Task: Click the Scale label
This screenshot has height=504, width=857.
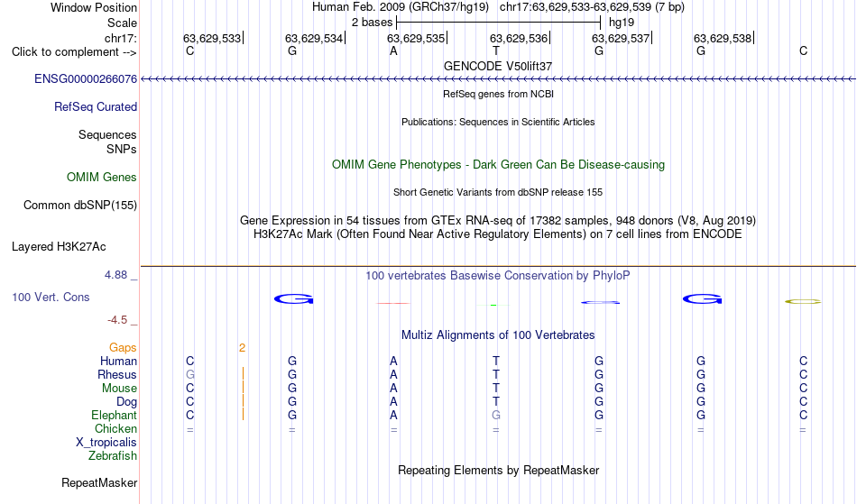Action: point(123,23)
